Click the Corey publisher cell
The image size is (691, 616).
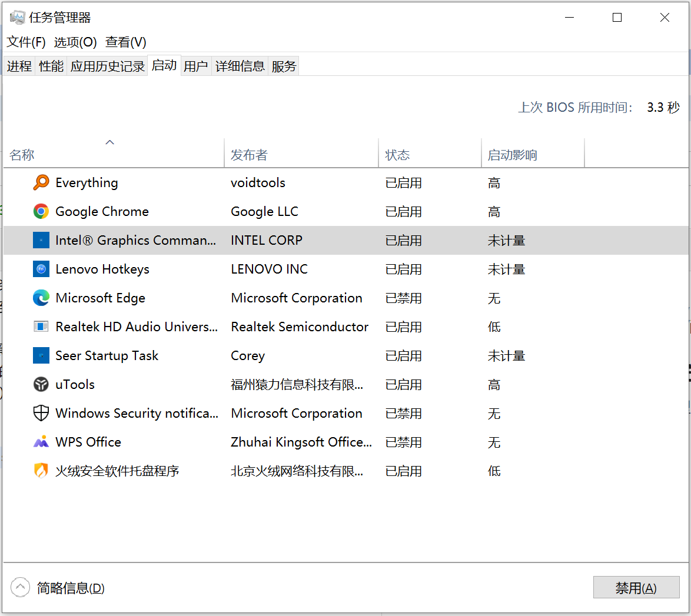(248, 355)
